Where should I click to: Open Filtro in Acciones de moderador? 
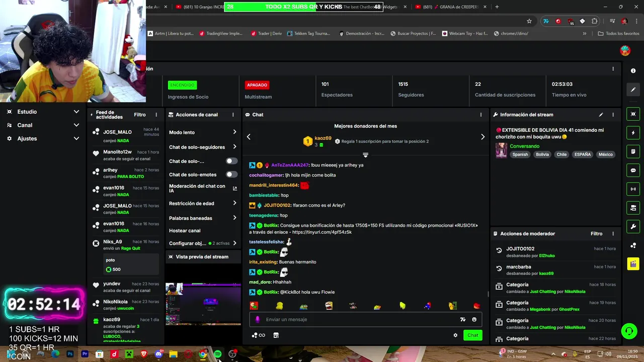coord(596,234)
